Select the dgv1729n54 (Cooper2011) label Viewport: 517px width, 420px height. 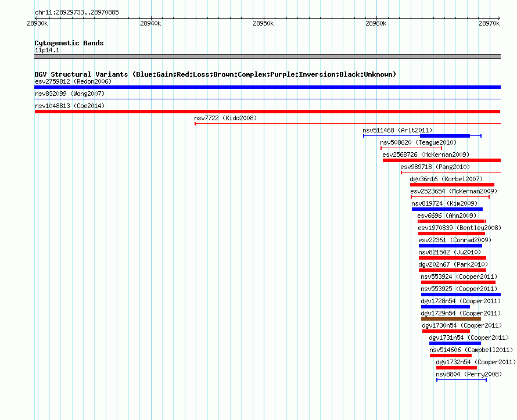tap(461, 313)
